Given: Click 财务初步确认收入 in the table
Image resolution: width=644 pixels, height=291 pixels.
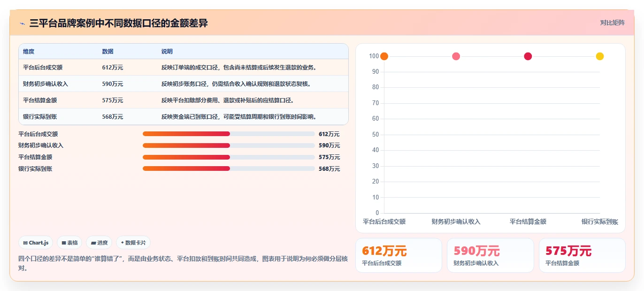Looking at the screenshot, I should click(46, 84).
